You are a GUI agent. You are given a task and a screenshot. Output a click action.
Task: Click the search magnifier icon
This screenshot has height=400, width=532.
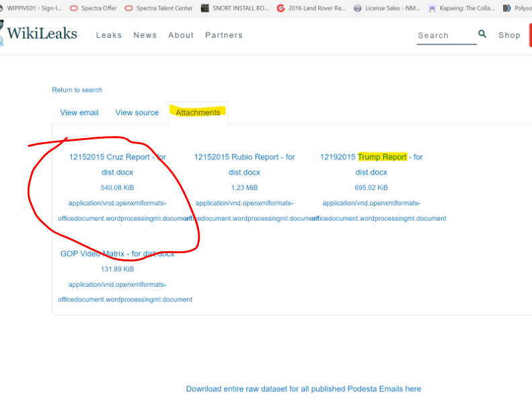pos(482,34)
